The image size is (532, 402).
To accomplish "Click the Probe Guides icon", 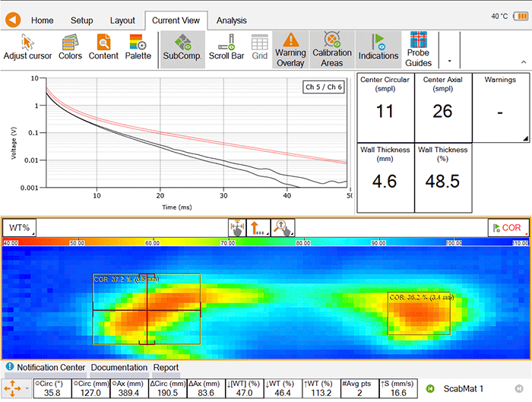I will [418, 48].
